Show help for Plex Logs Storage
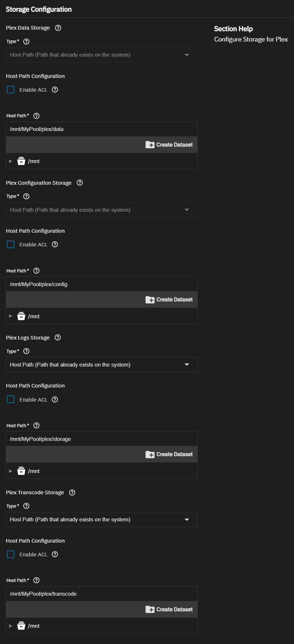Viewport: 294px width, 644px height. tap(58, 337)
